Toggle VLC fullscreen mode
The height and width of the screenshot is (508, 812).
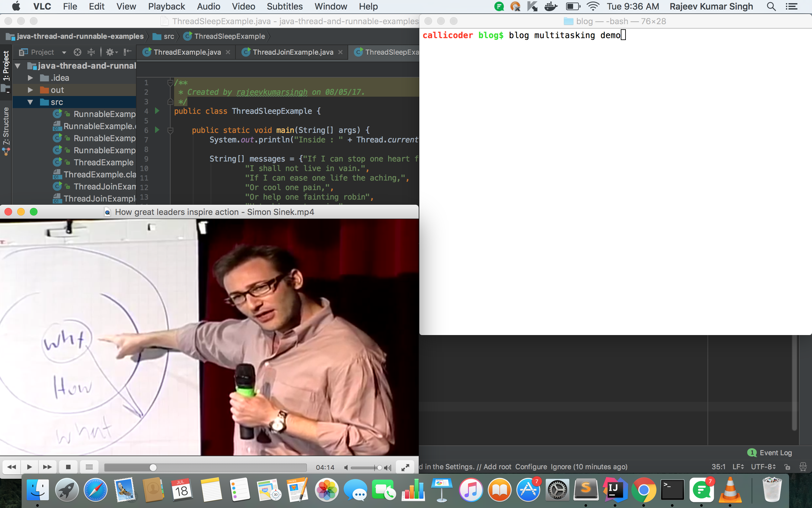(x=405, y=467)
